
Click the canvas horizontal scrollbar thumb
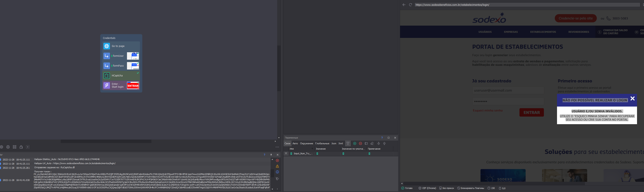click(106, 141)
